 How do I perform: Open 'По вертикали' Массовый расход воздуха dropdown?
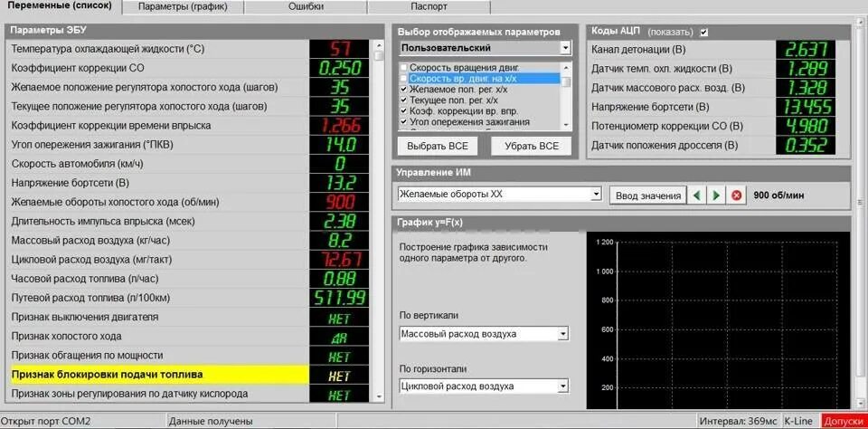[563, 334]
